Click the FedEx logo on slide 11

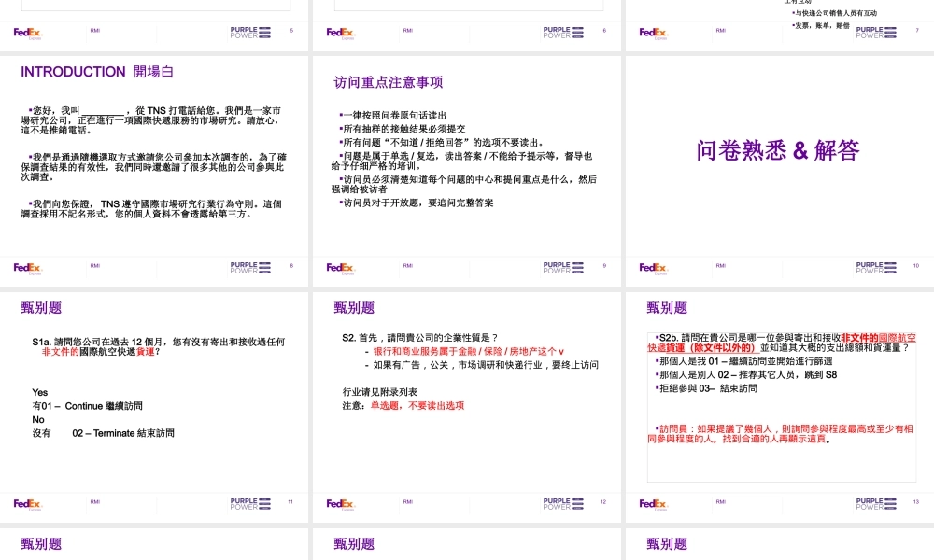coord(27,504)
